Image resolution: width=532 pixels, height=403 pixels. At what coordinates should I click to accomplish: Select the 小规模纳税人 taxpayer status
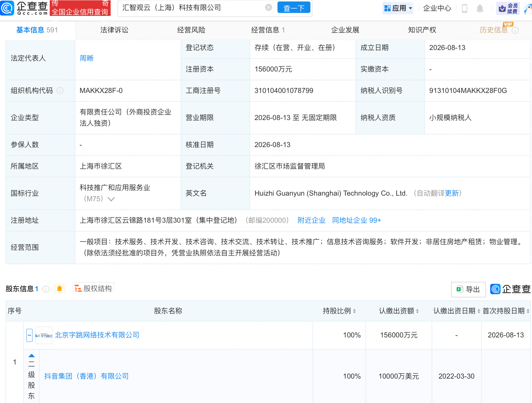pos(450,118)
